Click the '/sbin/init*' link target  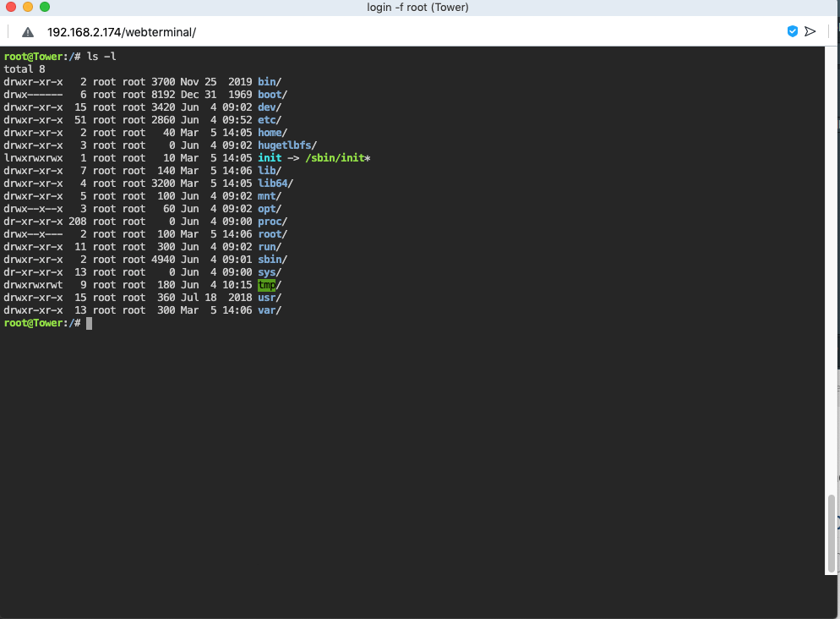(x=338, y=158)
